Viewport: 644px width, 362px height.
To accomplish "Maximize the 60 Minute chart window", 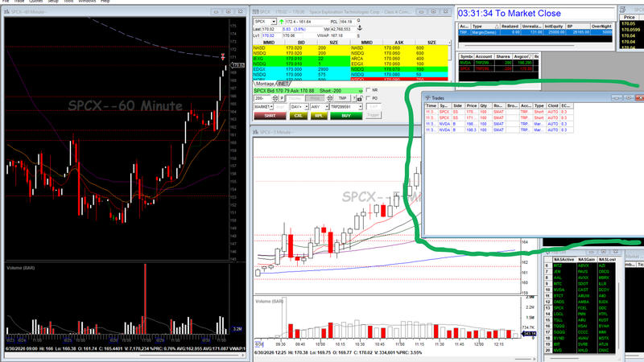I will click(229, 11).
